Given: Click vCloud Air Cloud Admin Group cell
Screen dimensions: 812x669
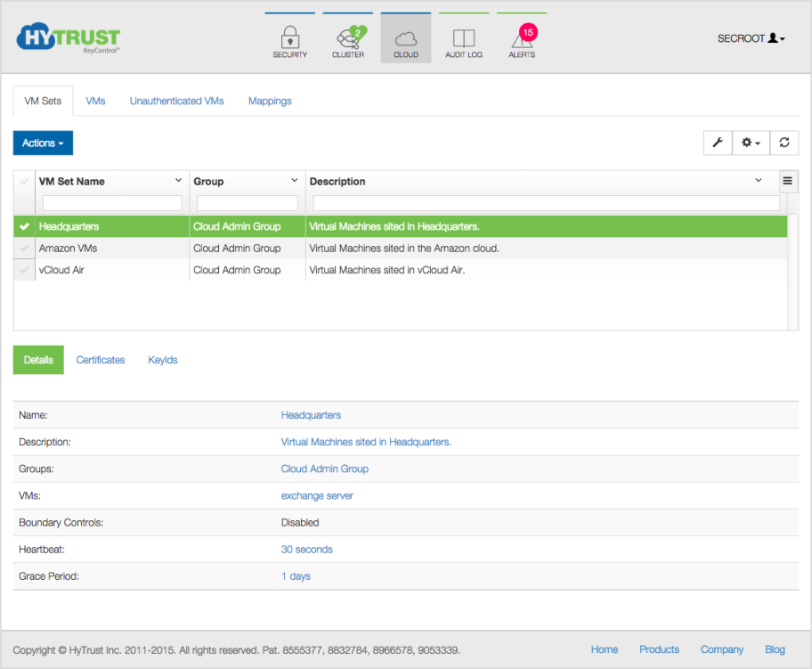Looking at the screenshot, I should 248,270.
